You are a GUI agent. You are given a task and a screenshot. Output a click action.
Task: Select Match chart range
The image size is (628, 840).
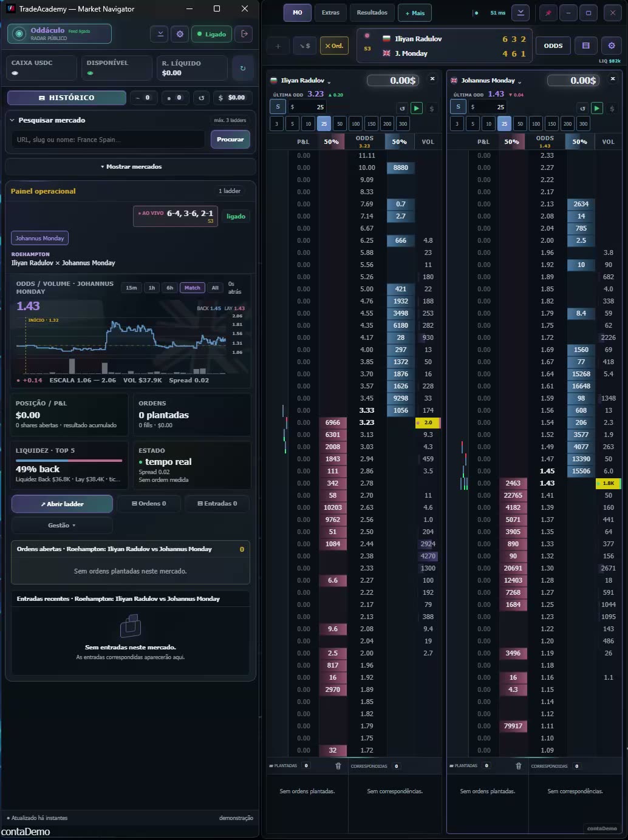[193, 288]
